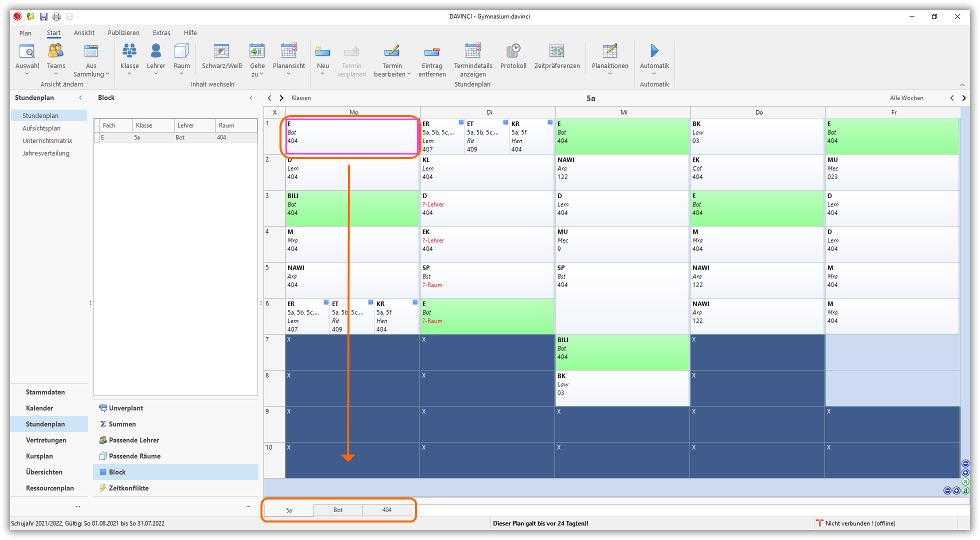Screen dimensions: 980x540
Task: Click Eintrag entfernen in ribbon
Action: [x=431, y=51]
